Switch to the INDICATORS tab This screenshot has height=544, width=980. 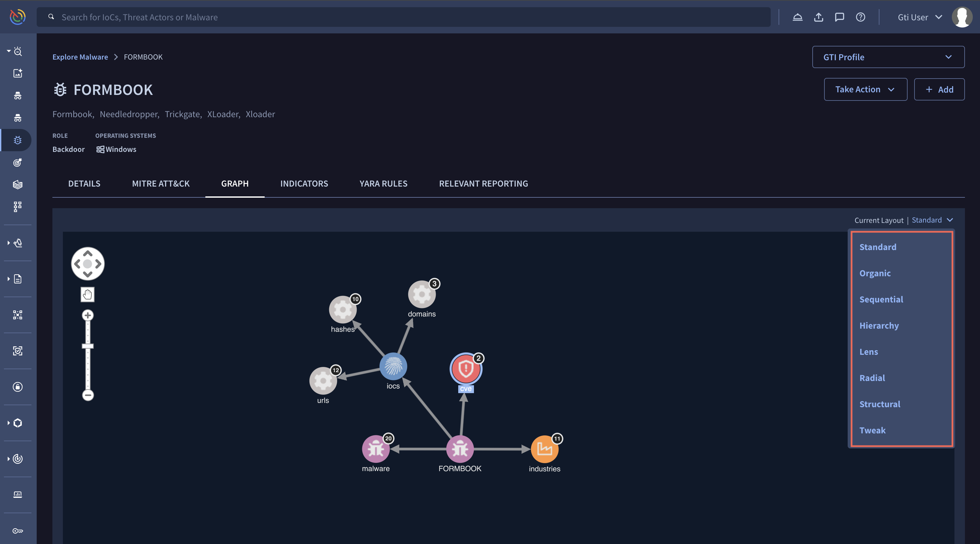(x=304, y=184)
